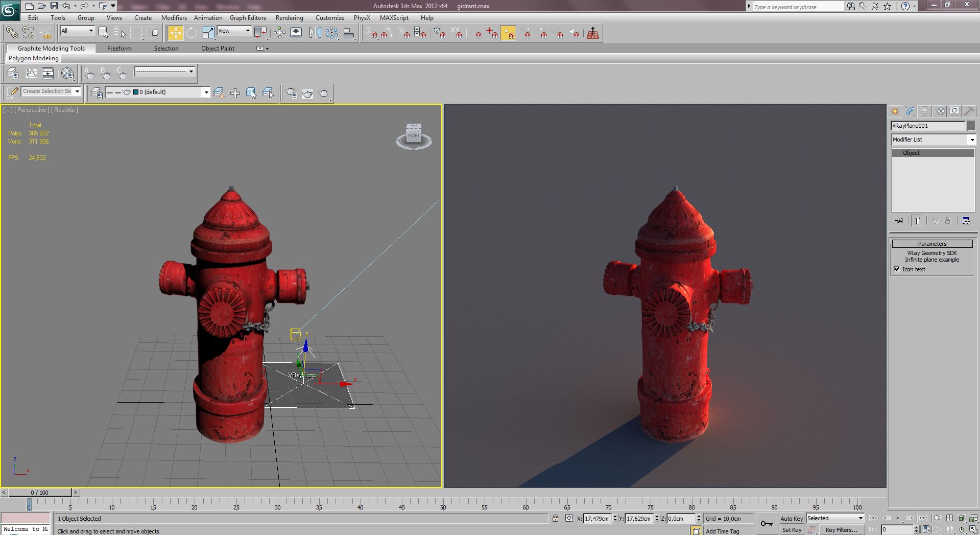Activate the Select and Rotate tool
Image resolution: width=980 pixels, height=535 pixels.
[x=192, y=33]
